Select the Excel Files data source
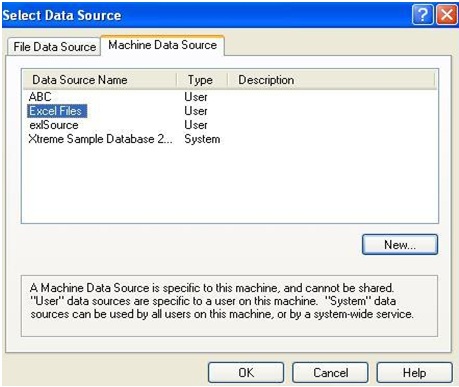This screenshot has width=459, height=387. (x=57, y=111)
